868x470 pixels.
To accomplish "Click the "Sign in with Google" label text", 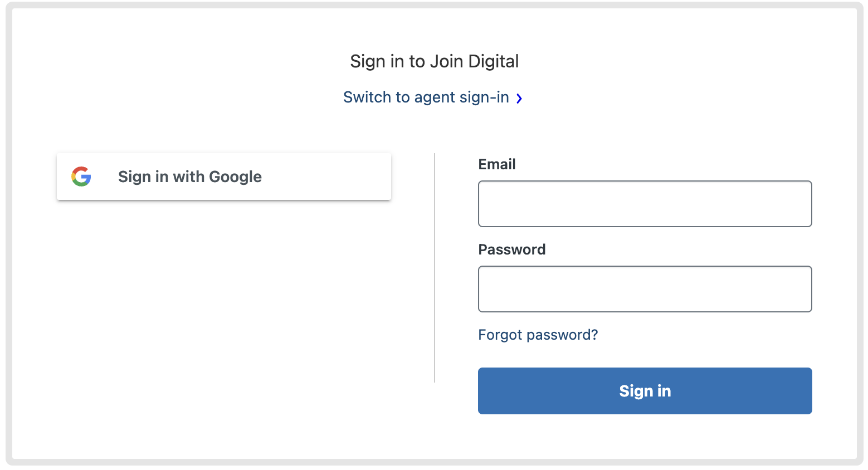I will click(x=190, y=177).
